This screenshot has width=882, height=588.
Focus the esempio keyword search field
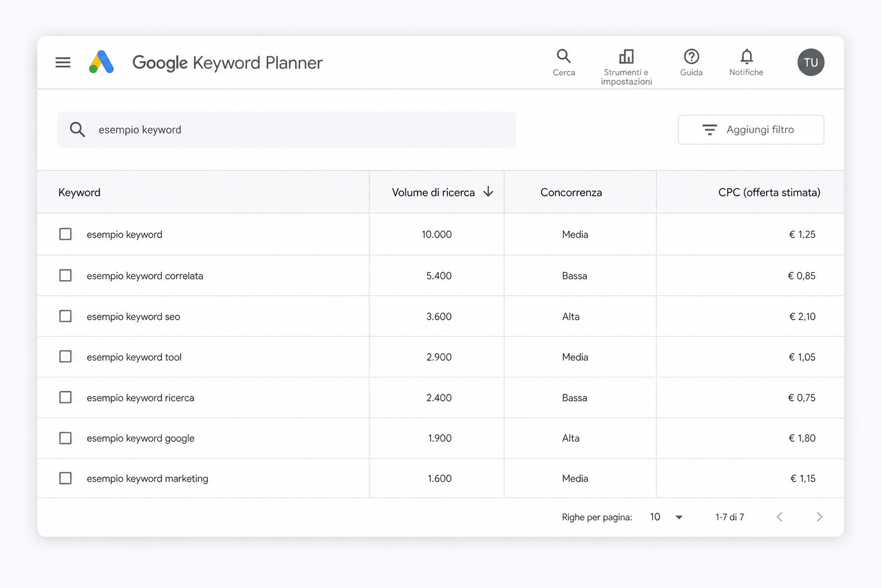click(x=286, y=130)
